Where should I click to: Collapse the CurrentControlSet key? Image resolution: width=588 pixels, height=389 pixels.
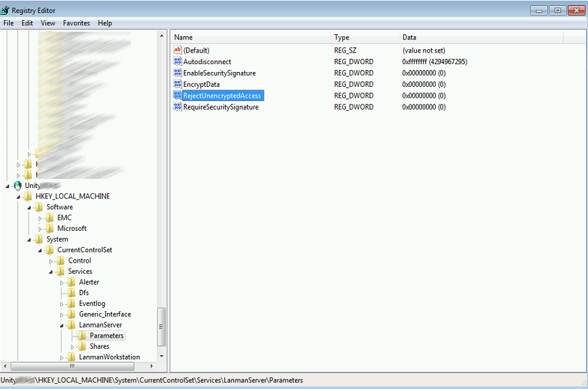tap(40, 250)
